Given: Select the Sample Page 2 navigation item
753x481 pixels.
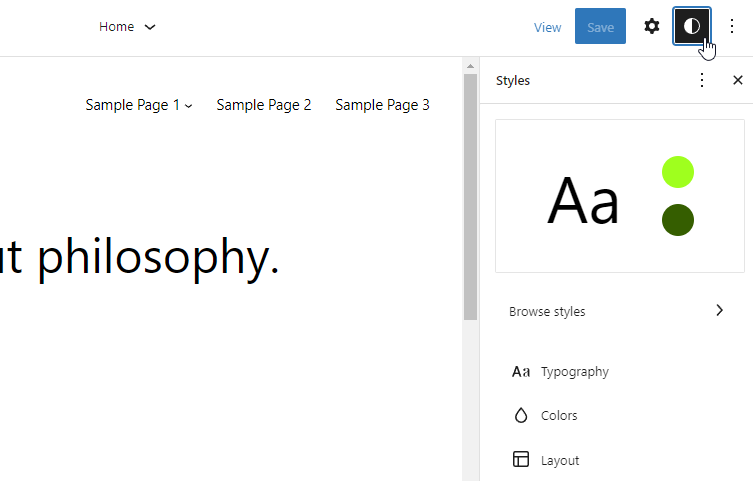Looking at the screenshot, I should click(x=264, y=105).
